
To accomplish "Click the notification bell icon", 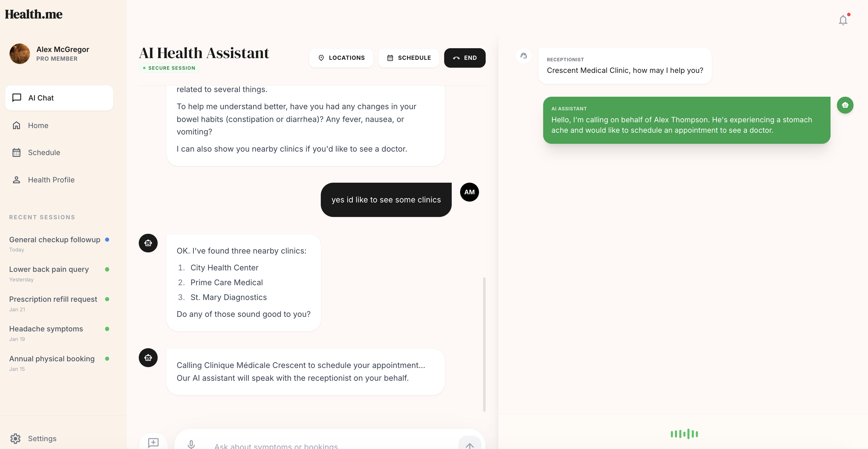I will (843, 20).
